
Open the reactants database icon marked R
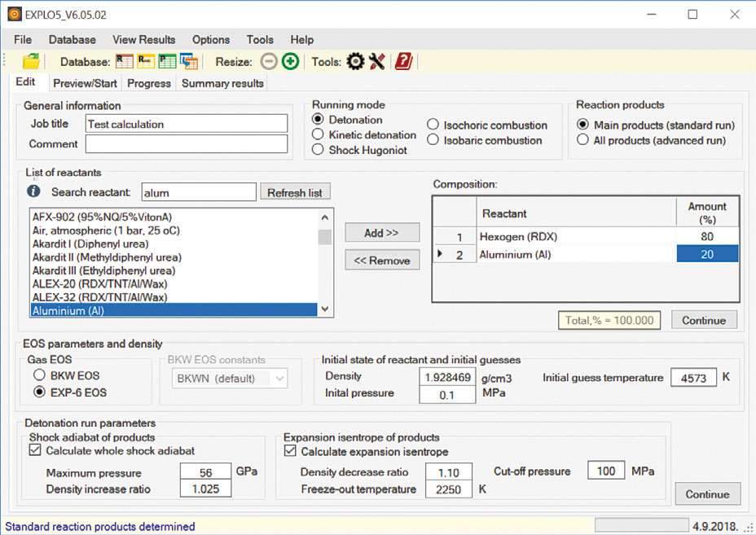125,62
